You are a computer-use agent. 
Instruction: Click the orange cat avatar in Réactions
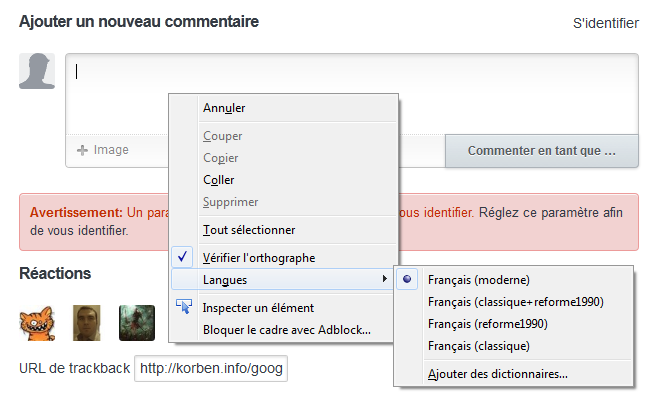click(37, 323)
